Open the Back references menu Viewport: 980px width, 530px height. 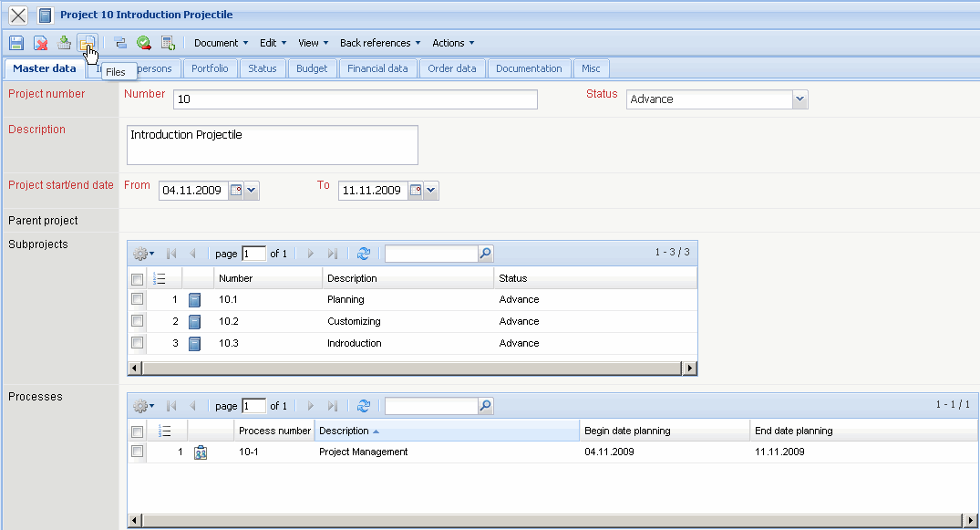click(380, 43)
